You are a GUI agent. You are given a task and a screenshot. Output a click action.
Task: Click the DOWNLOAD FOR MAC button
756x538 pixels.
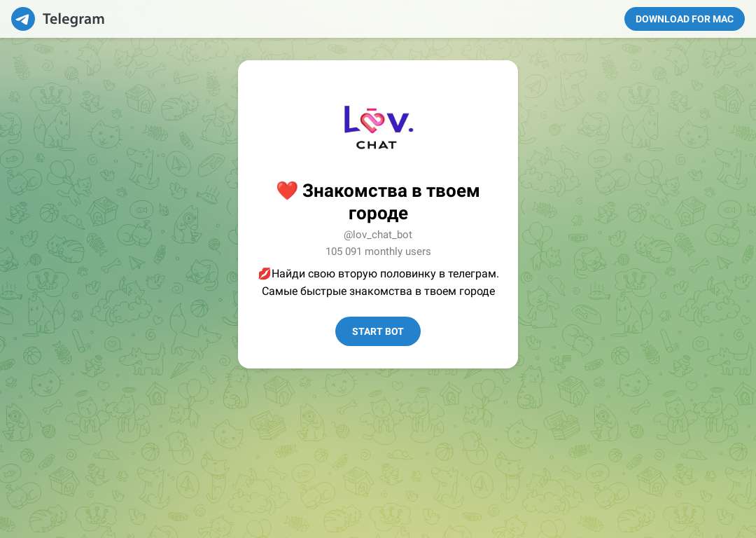(684, 19)
